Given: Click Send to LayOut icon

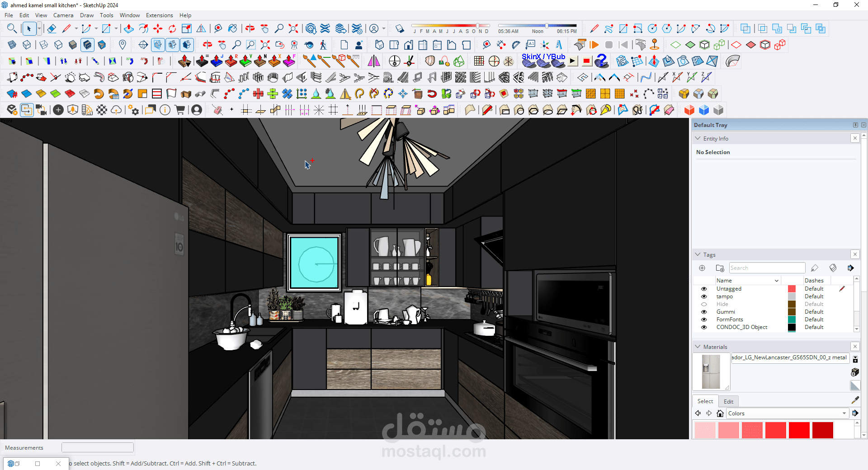Looking at the screenshot, I should click(341, 29).
